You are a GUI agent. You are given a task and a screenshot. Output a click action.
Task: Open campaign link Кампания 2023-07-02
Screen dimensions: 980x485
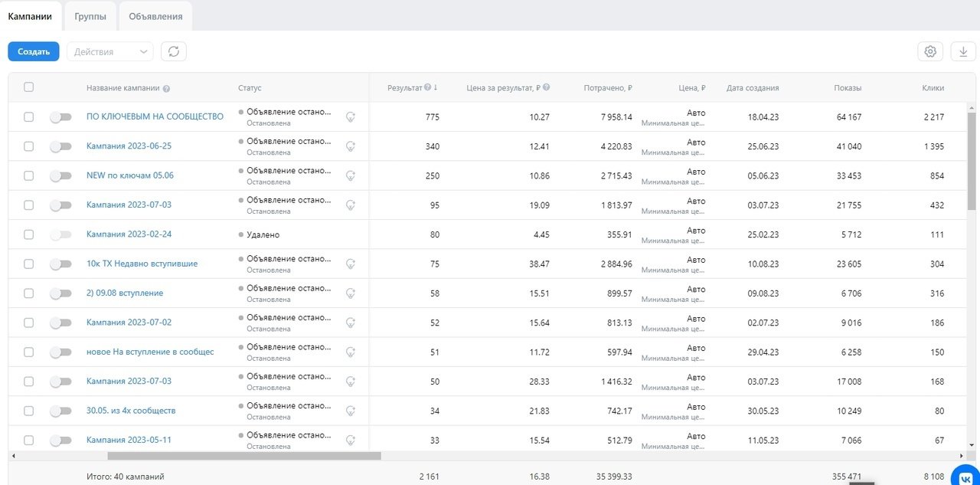(129, 323)
